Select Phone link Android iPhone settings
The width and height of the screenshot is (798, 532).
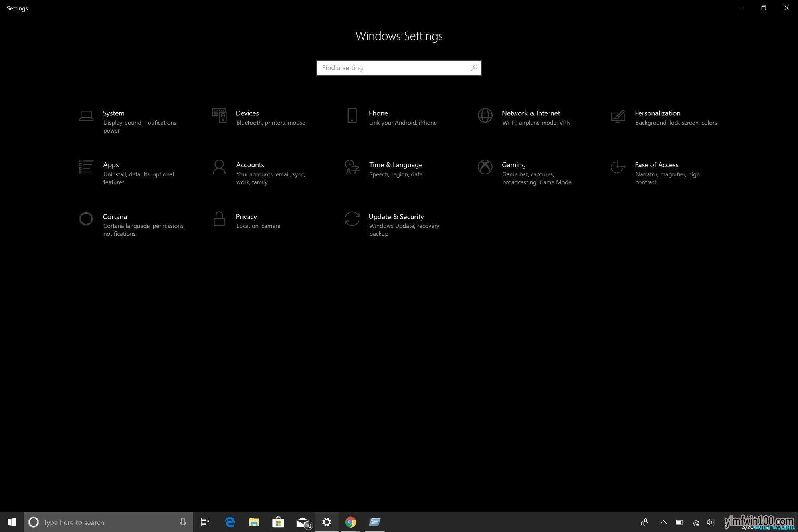click(398, 117)
